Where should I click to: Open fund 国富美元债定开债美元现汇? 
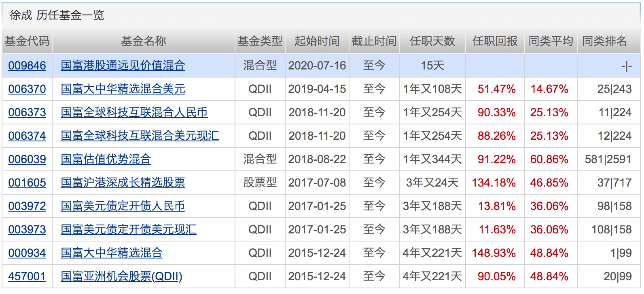click(x=129, y=229)
